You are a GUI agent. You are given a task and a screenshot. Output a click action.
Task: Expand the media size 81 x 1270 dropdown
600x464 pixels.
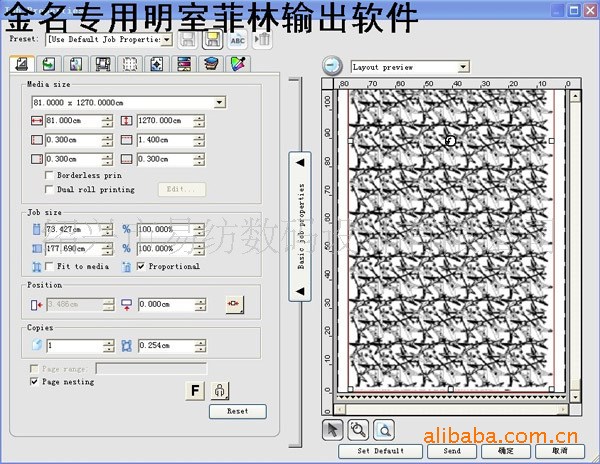220,102
